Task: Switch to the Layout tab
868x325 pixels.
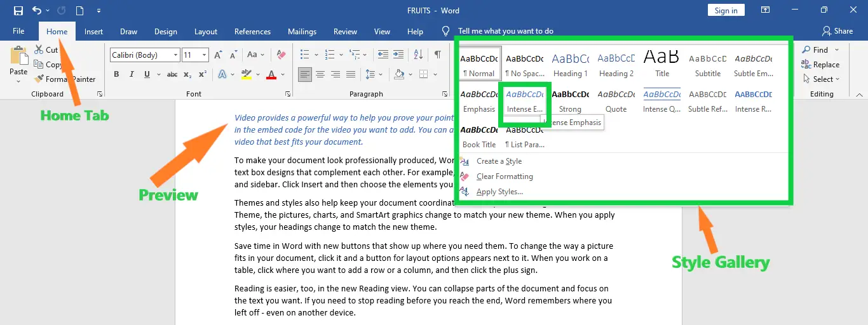Action: [206, 31]
